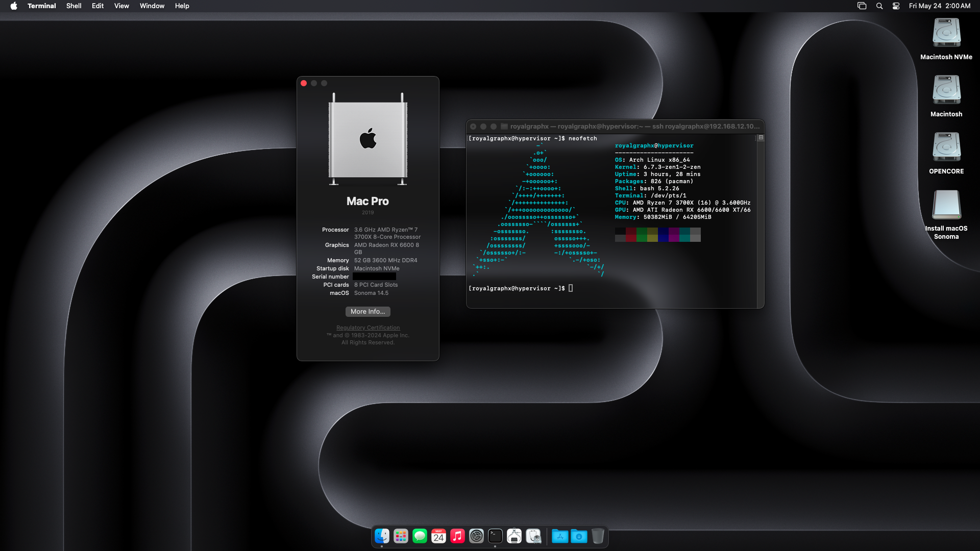Click 'Memory: 50382MiB / 64205MiB' line
This screenshot has height=551, width=980.
[x=663, y=217]
